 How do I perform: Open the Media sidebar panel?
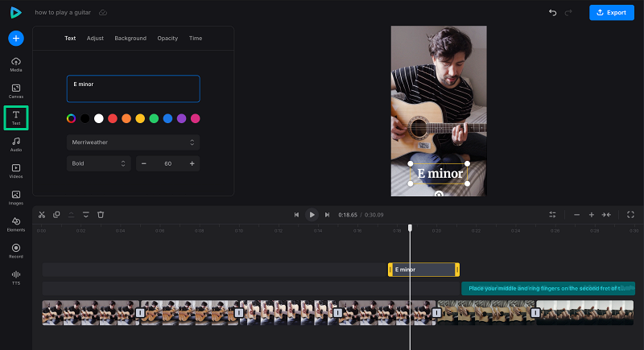click(x=16, y=64)
